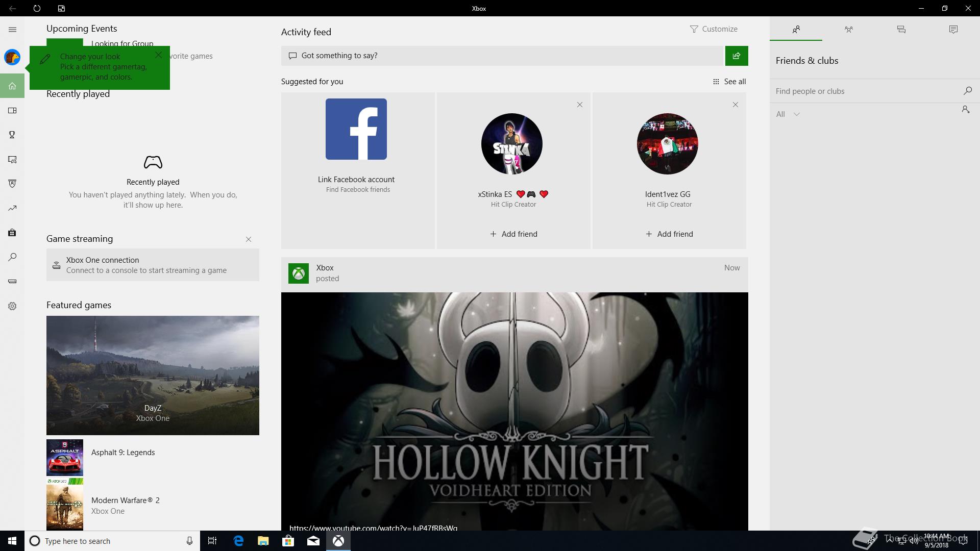Open My games sidebar icon
This screenshot has width=980, height=551.
coord(12,110)
